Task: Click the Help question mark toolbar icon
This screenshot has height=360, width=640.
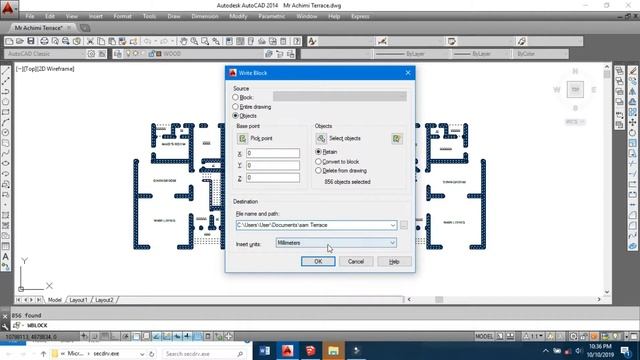Action: [x=297, y=41]
